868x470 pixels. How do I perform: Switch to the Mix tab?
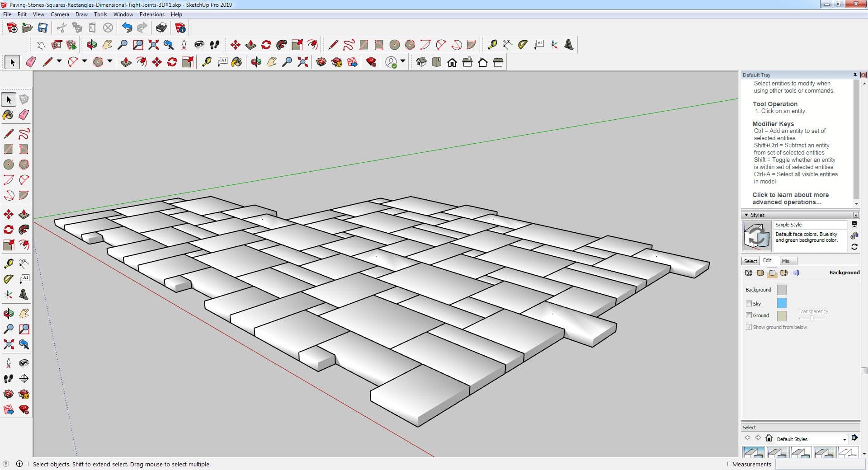pos(786,261)
